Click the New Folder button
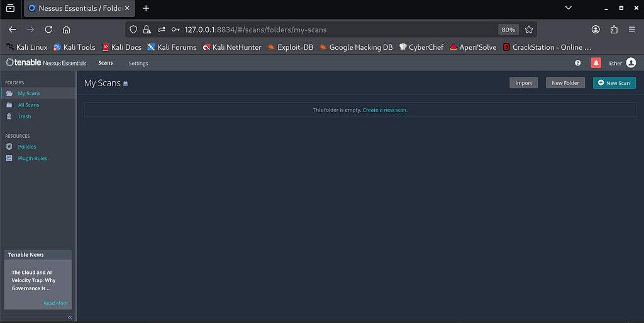The width and height of the screenshot is (644, 323). 565,83
